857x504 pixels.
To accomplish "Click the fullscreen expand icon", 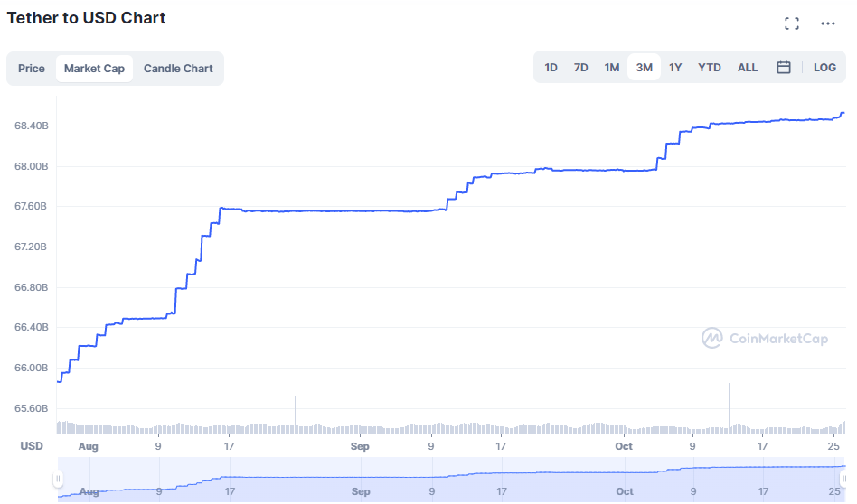I will pyautogui.click(x=792, y=23).
